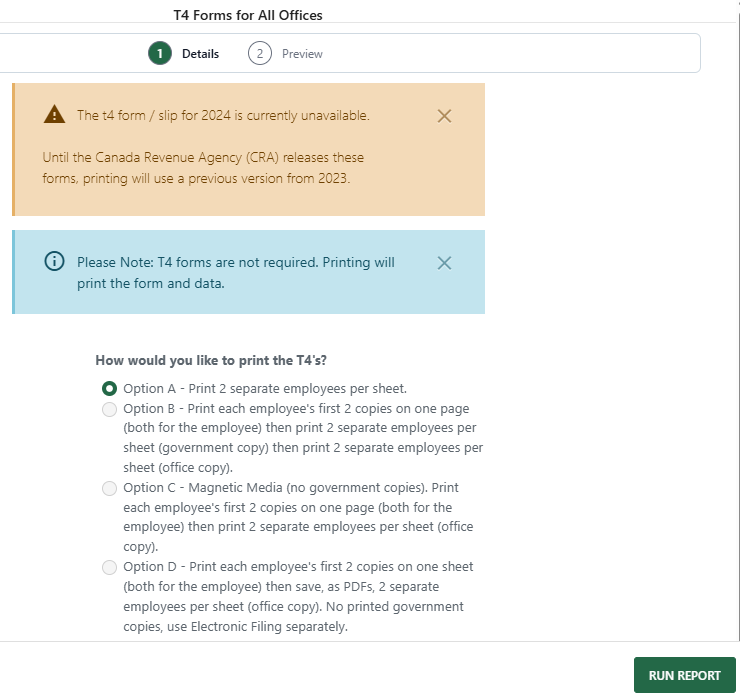Go to step 2 Preview
The height and width of the screenshot is (699, 740).
coord(286,53)
